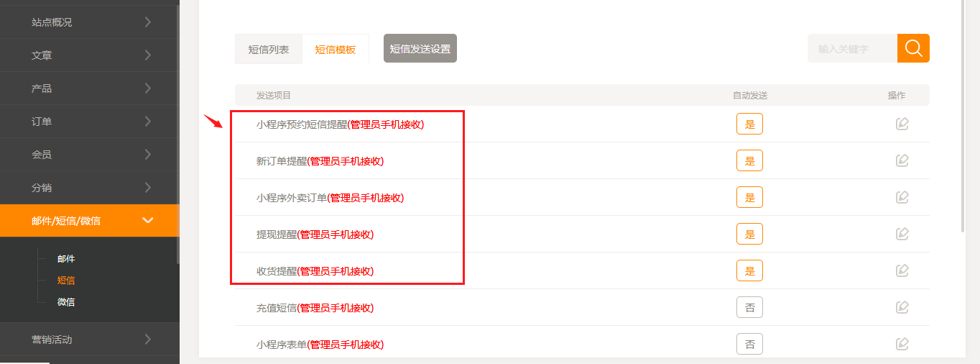Click edit icon for 新订单提醒
This screenshot has height=364, width=980.
point(902,160)
